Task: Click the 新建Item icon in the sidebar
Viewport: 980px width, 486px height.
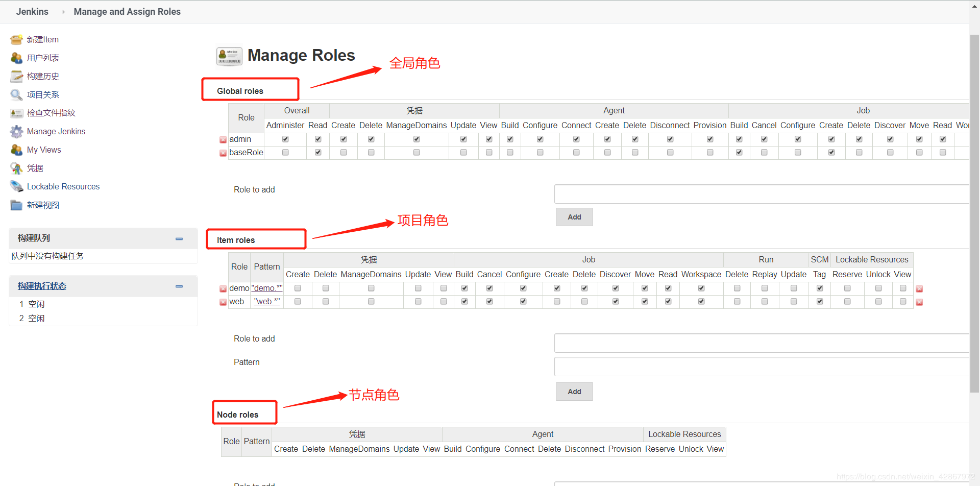Action: pyautogui.click(x=16, y=40)
